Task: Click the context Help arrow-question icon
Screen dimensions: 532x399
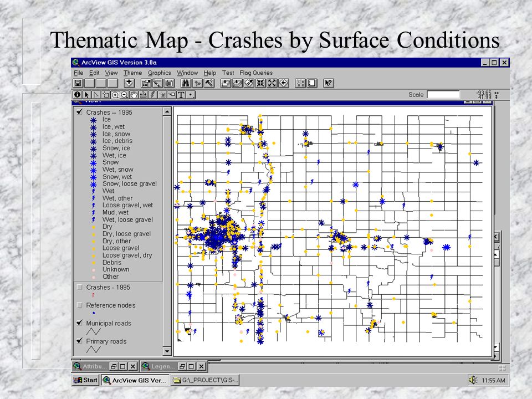Action: click(329, 83)
